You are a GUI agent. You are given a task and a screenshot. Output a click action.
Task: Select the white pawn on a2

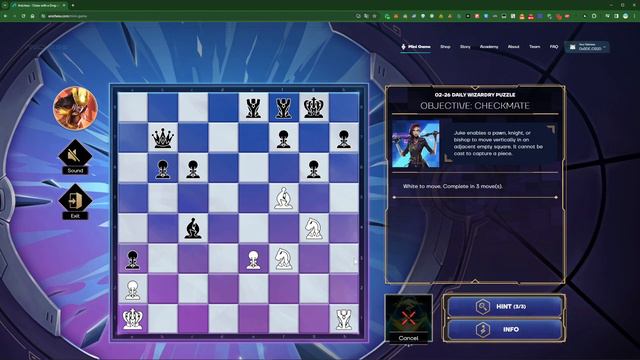133,290
